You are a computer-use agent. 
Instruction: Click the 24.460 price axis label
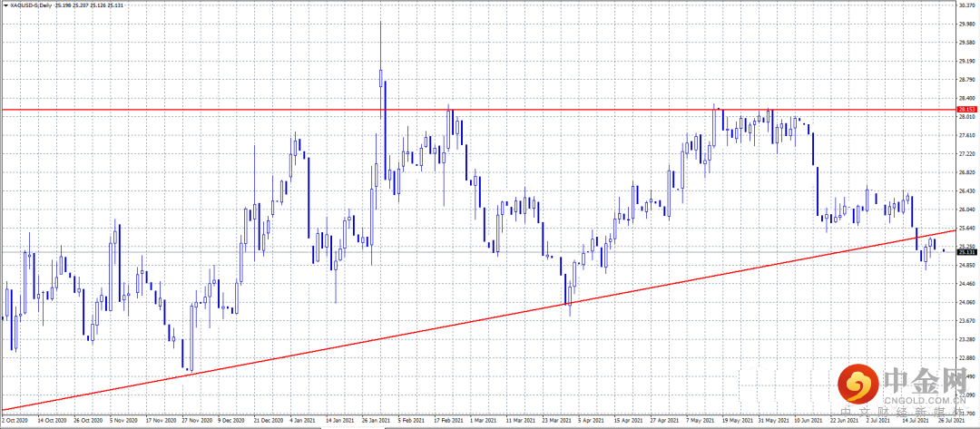[x=967, y=284]
